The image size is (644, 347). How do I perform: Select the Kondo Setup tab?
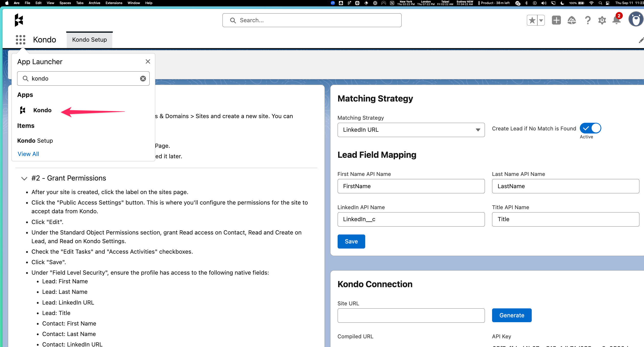click(x=90, y=40)
